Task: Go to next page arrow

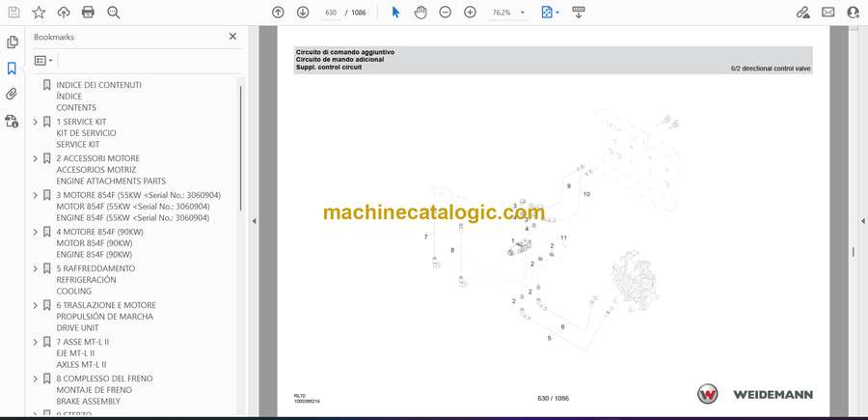Action: pos(303,13)
